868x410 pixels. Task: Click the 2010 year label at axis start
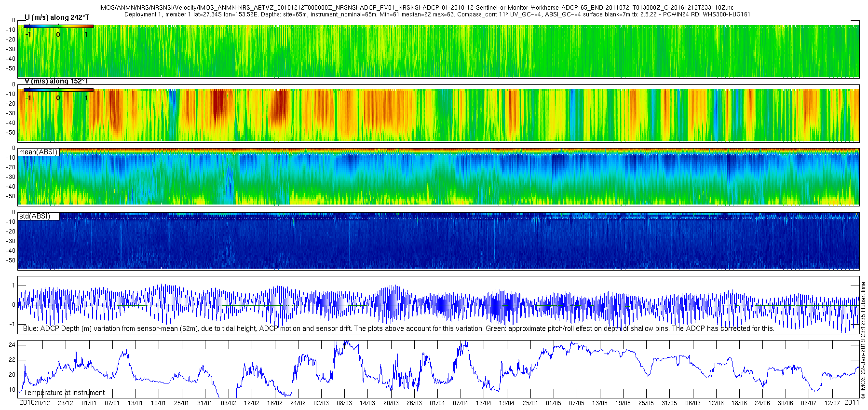pos(27,403)
